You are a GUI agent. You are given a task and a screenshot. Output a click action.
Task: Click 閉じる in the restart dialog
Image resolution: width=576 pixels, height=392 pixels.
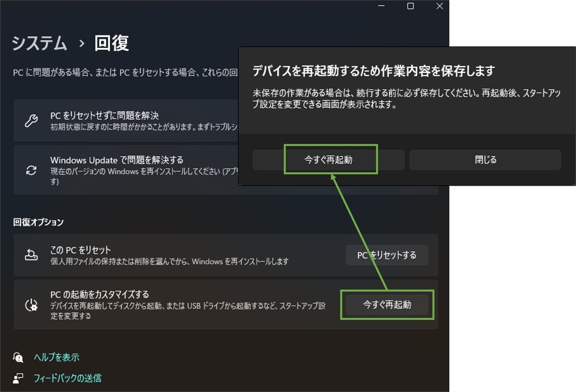point(485,160)
